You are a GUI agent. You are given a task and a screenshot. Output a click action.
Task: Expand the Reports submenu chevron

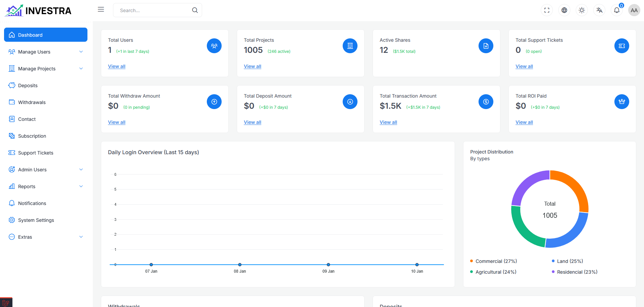click(81, 186)
